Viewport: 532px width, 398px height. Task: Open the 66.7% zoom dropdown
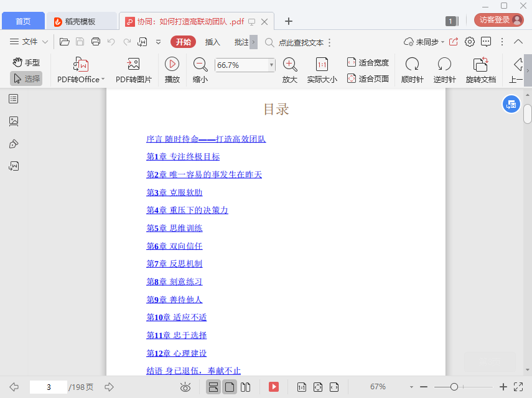click(271, 65)
